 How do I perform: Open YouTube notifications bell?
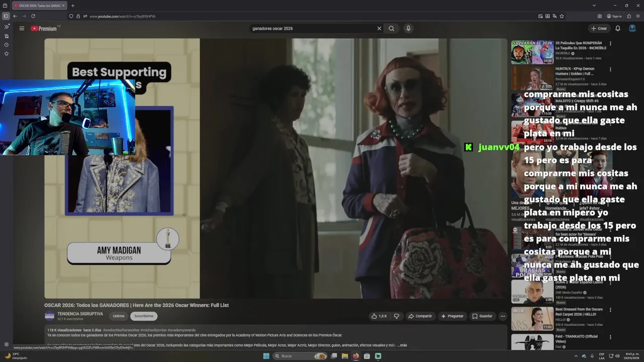coord(618,29)
